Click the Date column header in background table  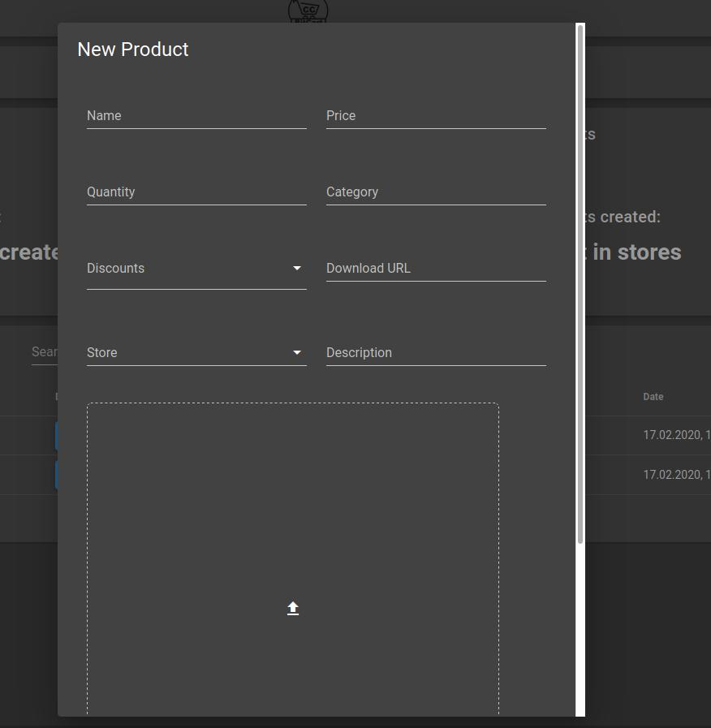click(x=653, y=397)
